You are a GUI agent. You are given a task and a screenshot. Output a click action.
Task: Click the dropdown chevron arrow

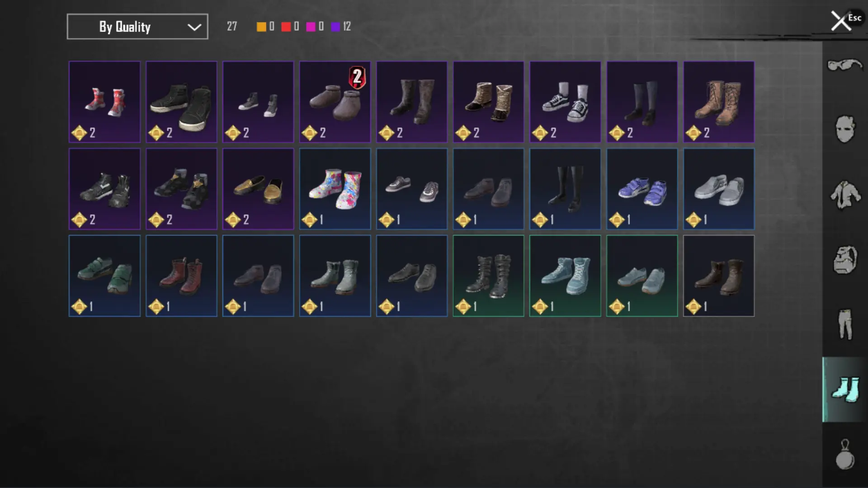(x=194, y=27)
